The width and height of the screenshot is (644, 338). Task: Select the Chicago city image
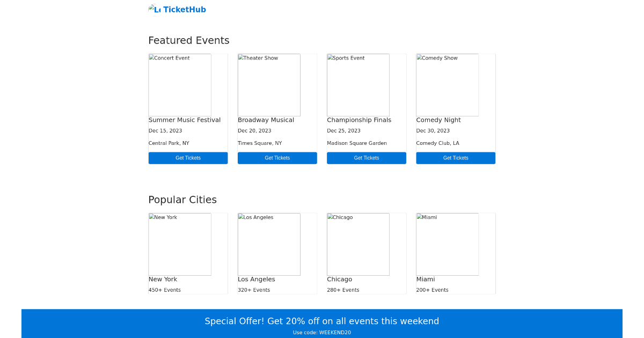(x=357, y=244)
